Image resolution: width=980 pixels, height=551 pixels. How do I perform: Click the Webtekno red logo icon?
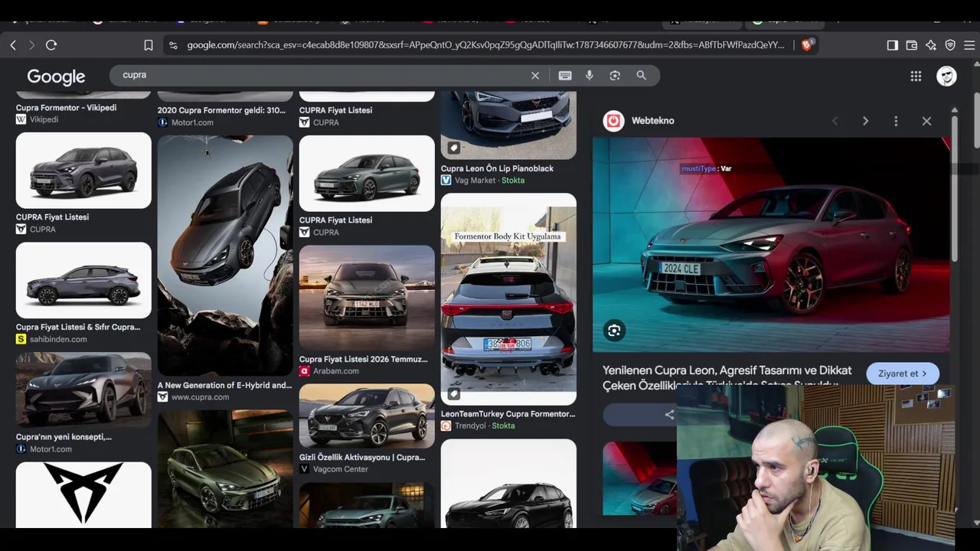pos(613,121)
